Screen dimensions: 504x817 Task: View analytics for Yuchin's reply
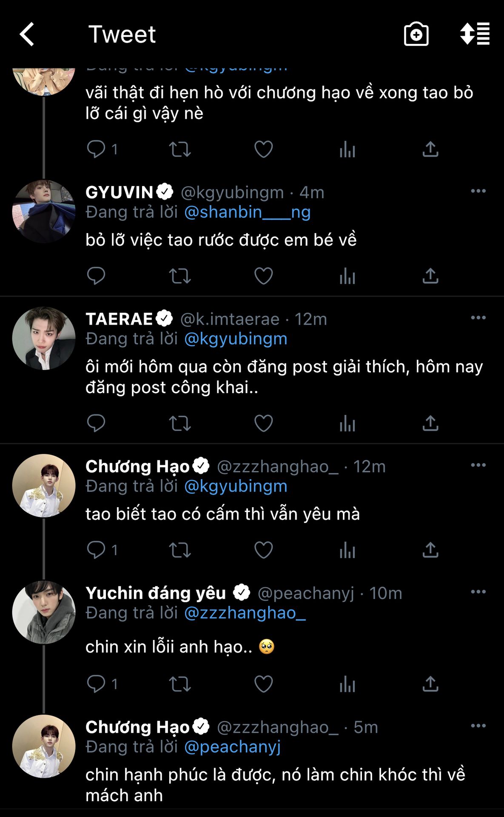(x=347, y=684)
